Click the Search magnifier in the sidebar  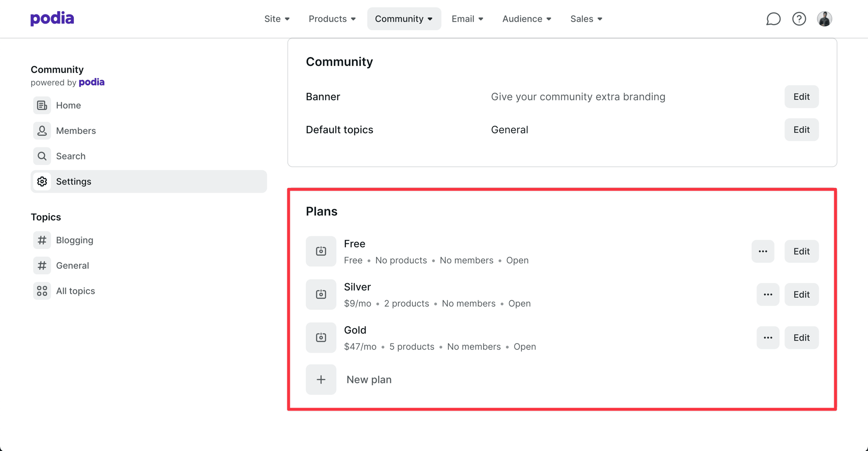click(42, 156)
